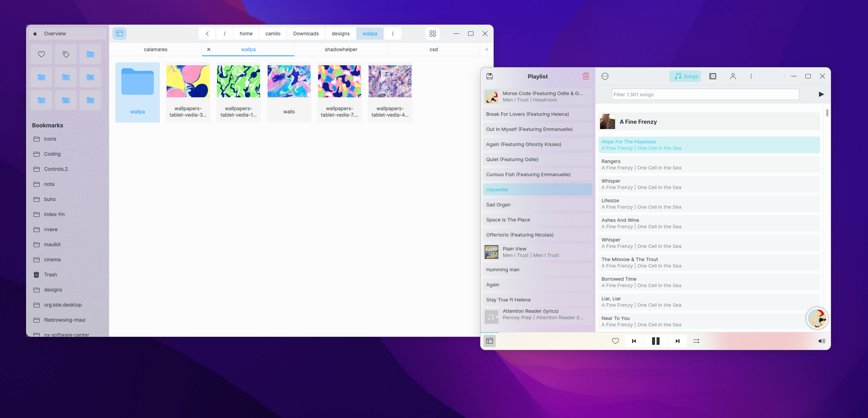This screenshot has height=418, width=868.
Task: Click the song list scrollbar
Action: point(827,113)
